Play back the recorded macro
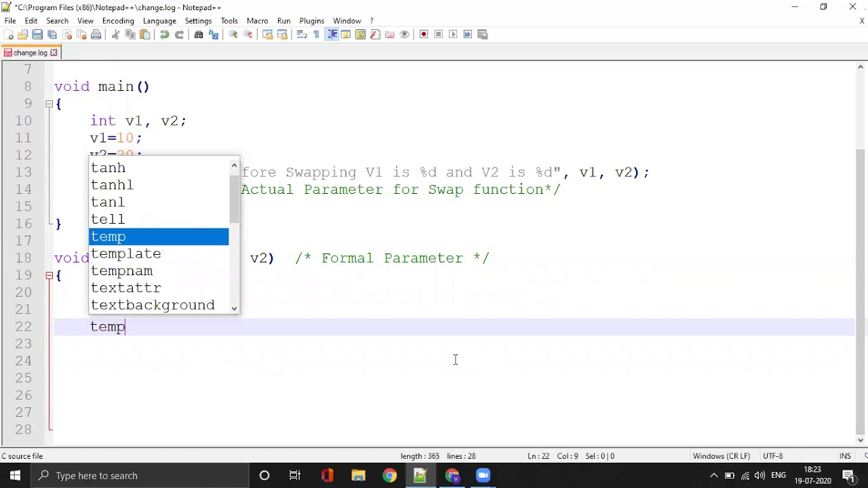The image size is (868, 488). pos(453,35)
